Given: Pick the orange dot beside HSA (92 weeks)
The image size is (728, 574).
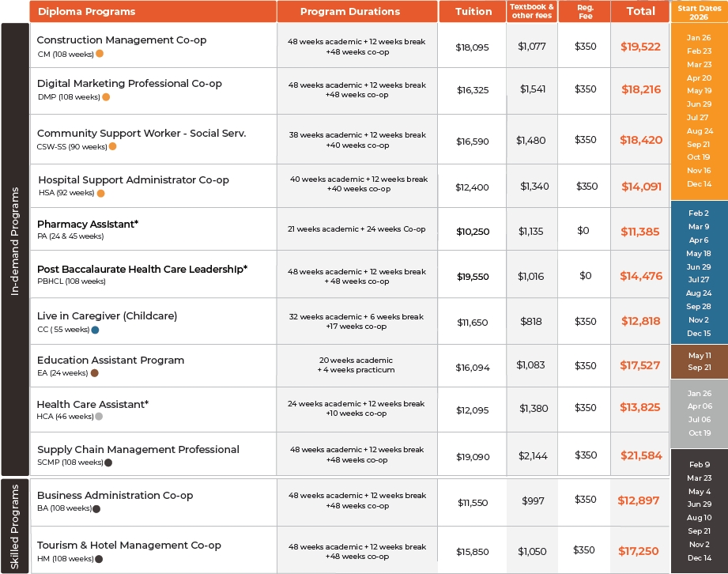Looking at the screenshot, I should coord(100,193).
